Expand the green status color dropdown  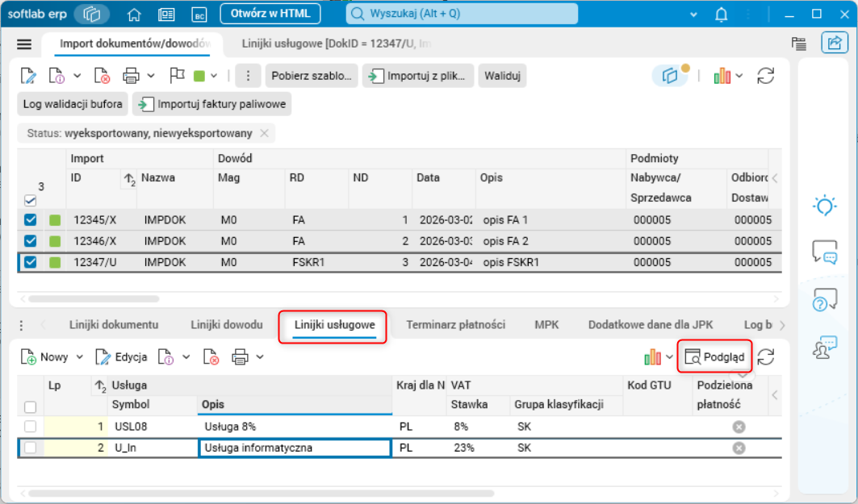click(214, 76)
